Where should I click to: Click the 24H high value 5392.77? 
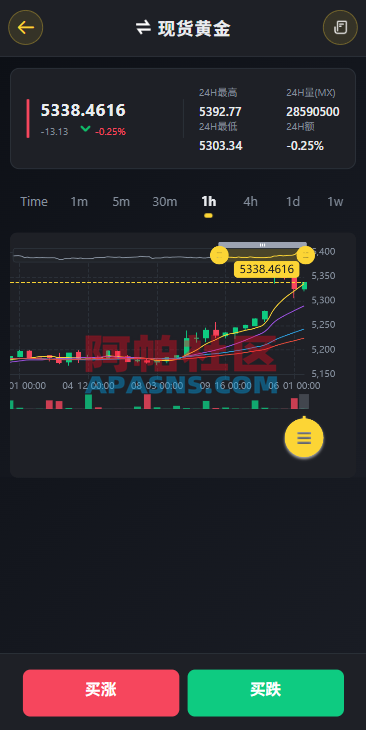(220, 112)
